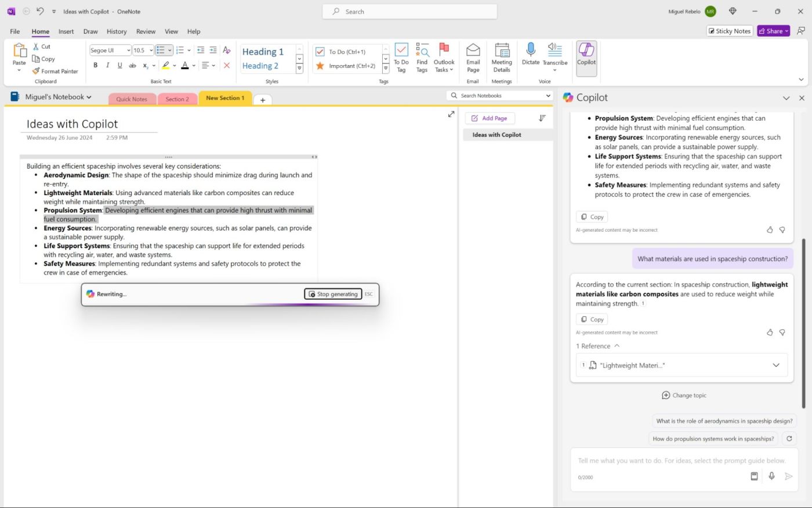Collapse the ribbon with the chevron
Image resolution: width=812 pixels, height=508 pixels.
click(801, 80)
